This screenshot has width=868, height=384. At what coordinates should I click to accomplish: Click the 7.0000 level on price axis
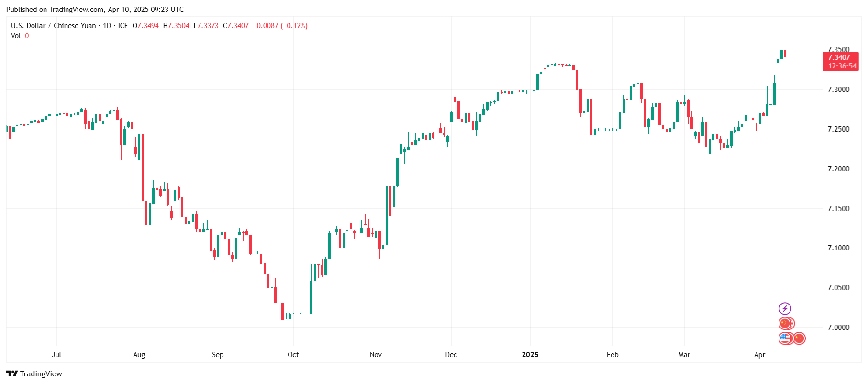point(838,328)
